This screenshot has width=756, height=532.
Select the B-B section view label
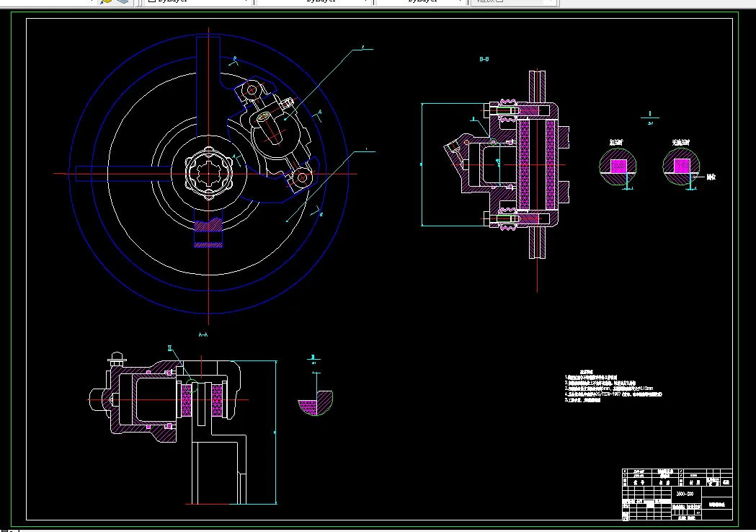(x=484, y=59)
